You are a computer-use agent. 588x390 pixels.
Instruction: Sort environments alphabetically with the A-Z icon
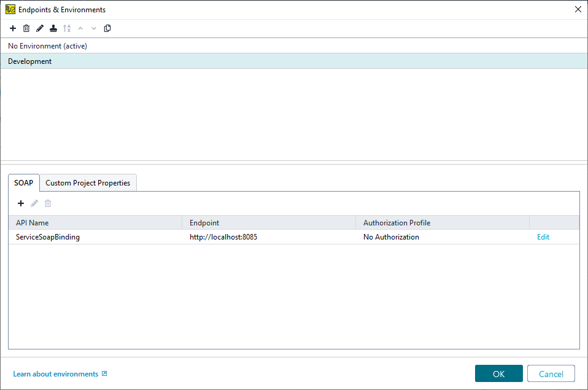click(67, 28)
